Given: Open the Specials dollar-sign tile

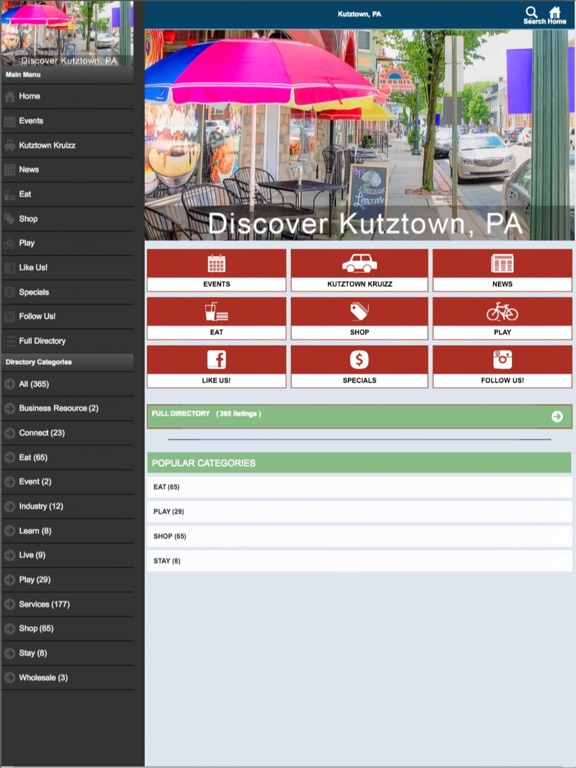Looking at the screenshot, I should coord(360,367).
